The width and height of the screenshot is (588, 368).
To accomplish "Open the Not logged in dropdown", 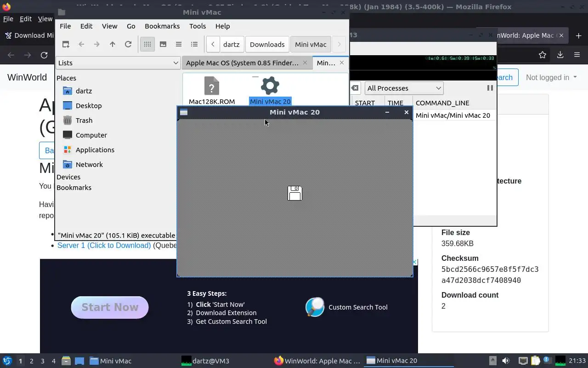I will [551, 77].
